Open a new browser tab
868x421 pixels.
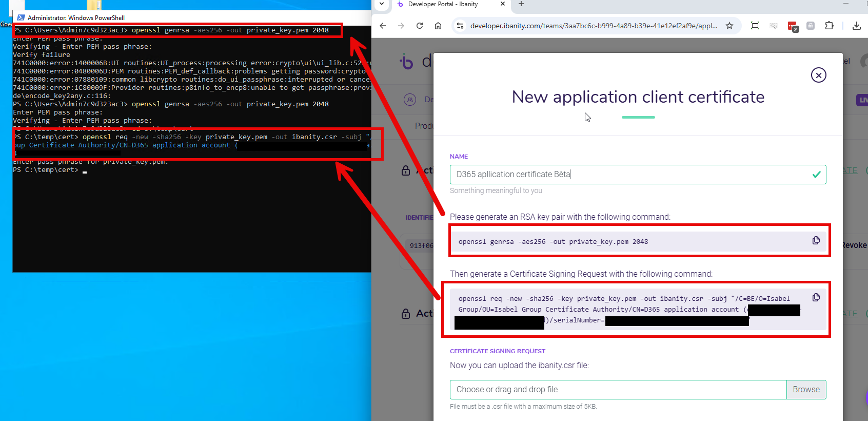point(521,4)
